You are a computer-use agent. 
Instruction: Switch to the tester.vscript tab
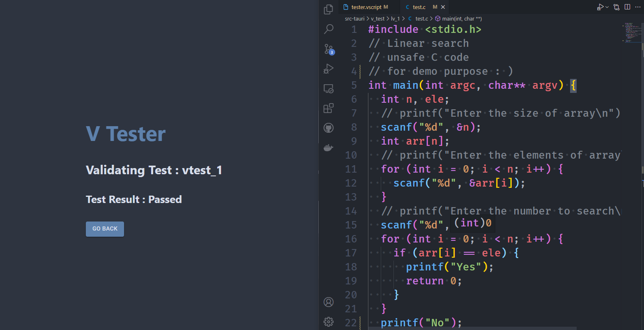tap(368, 7)
